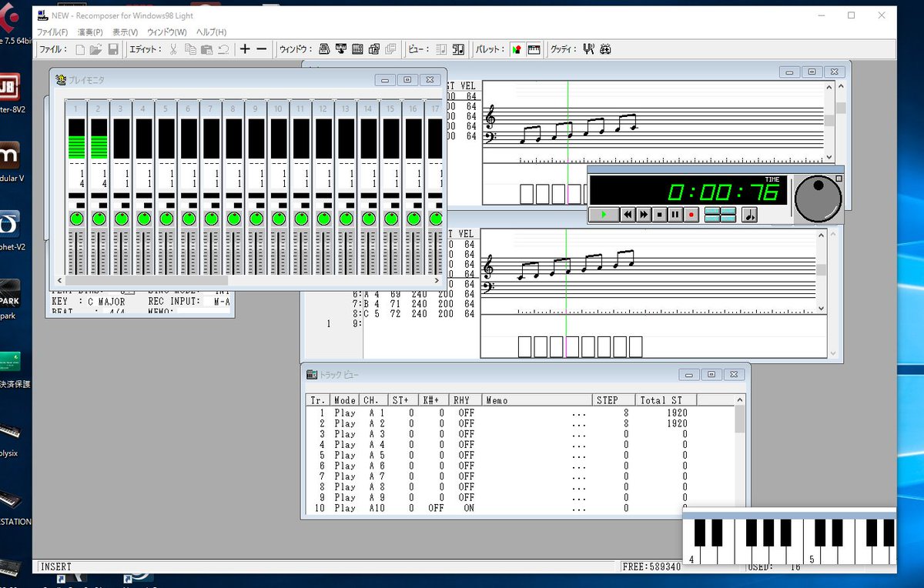
Task: Open memo dots for track 1
Action: click(579, 413)
